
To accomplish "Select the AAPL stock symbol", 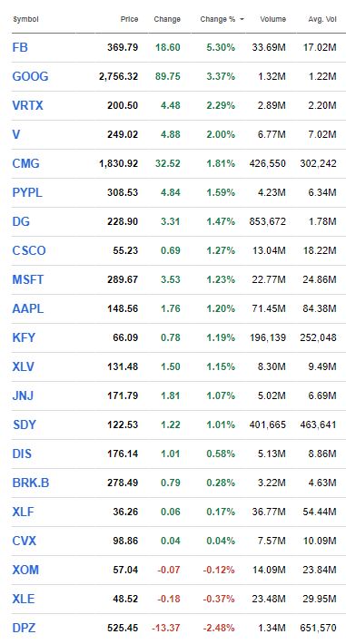I will click(27, 309).
